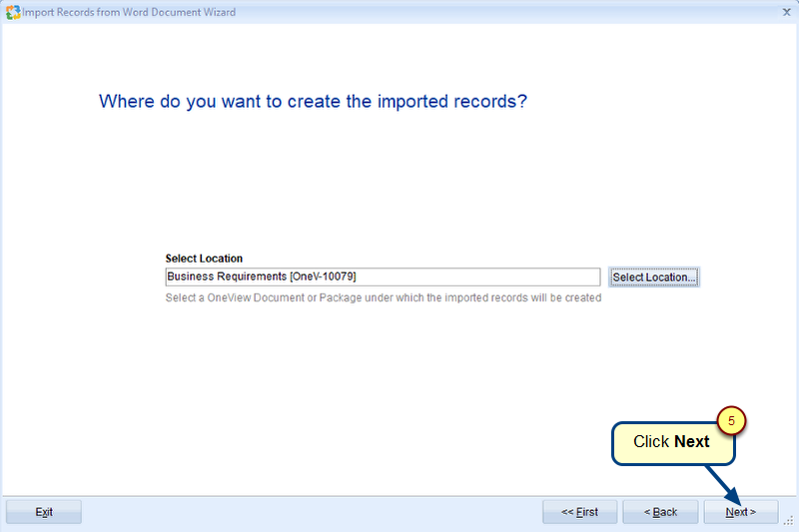Click the bold "Select Location" field label
799x532 pixels.
pos(204,259)
